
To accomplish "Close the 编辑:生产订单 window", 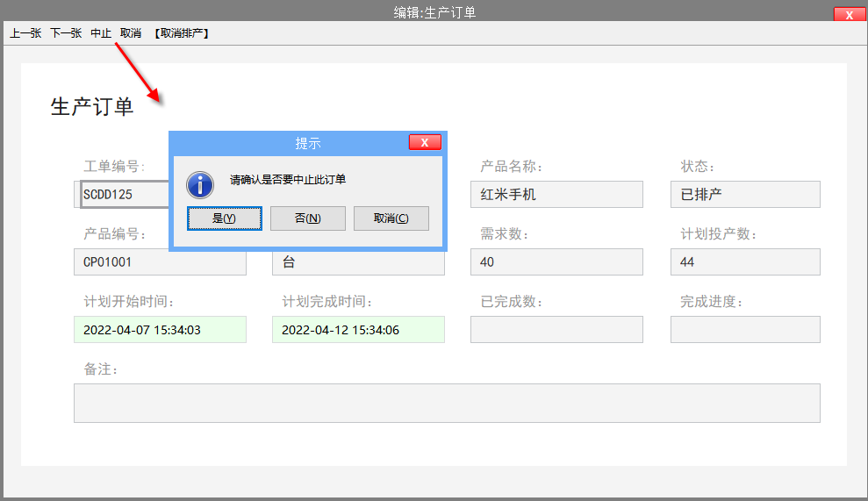I will tap(850, 14).
